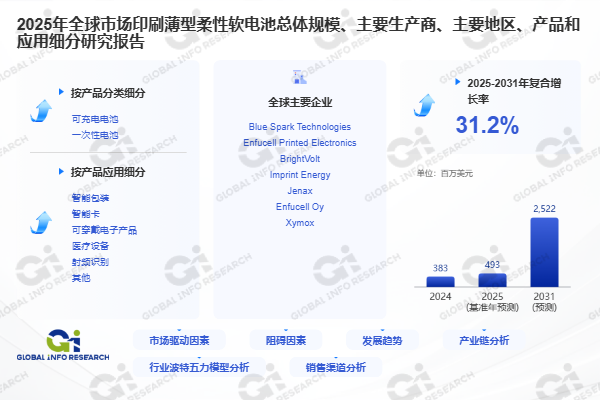Select the 发展趋势 tag
This screenshot has width=600, height=400.
(382, 340)
